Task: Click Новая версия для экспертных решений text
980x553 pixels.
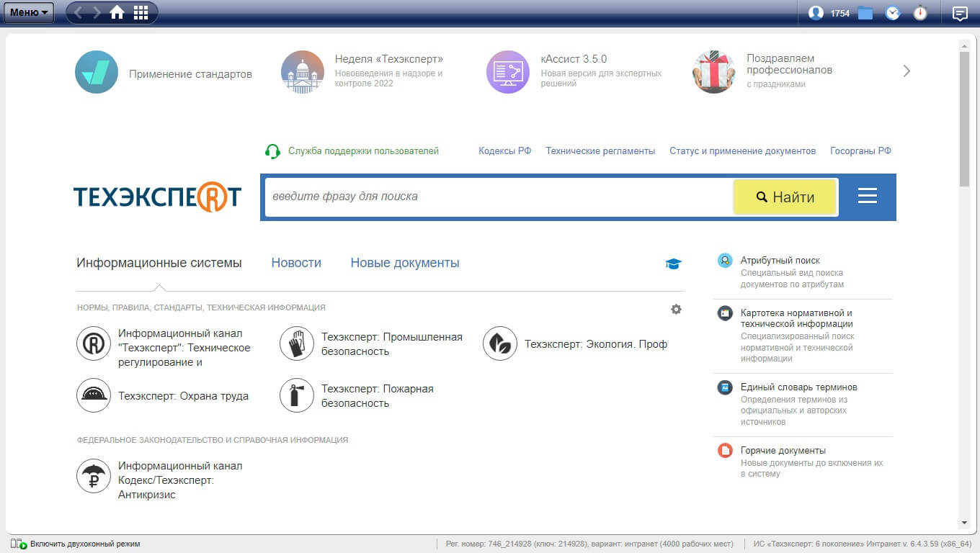Action: tap(601, 78)
